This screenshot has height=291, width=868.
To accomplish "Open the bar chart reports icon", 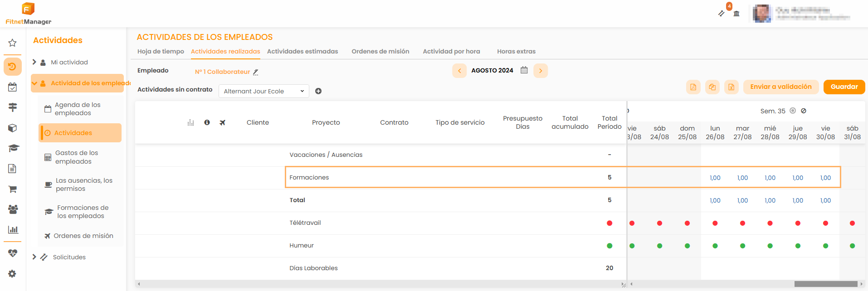I will pyautogui.click(x=13, y=229).
